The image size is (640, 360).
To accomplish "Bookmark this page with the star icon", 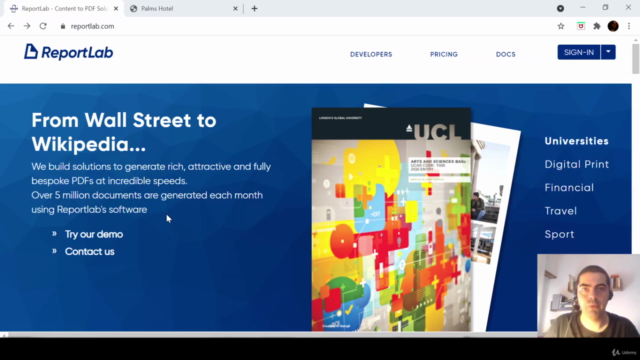I will [x=561, y=26].
